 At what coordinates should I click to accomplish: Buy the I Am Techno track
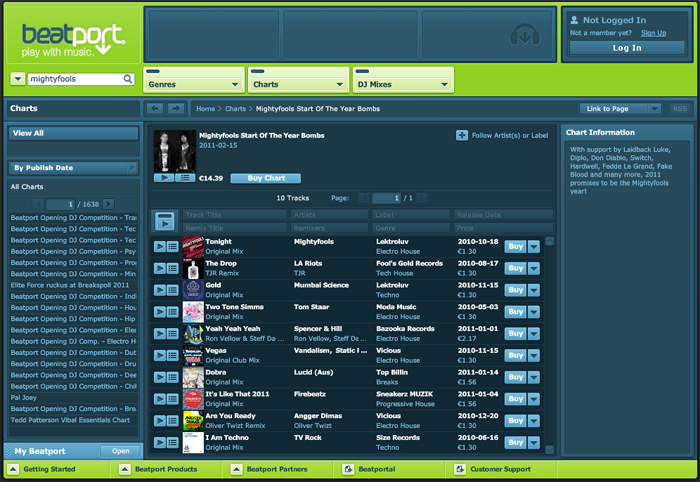click(x=516, y=442)
